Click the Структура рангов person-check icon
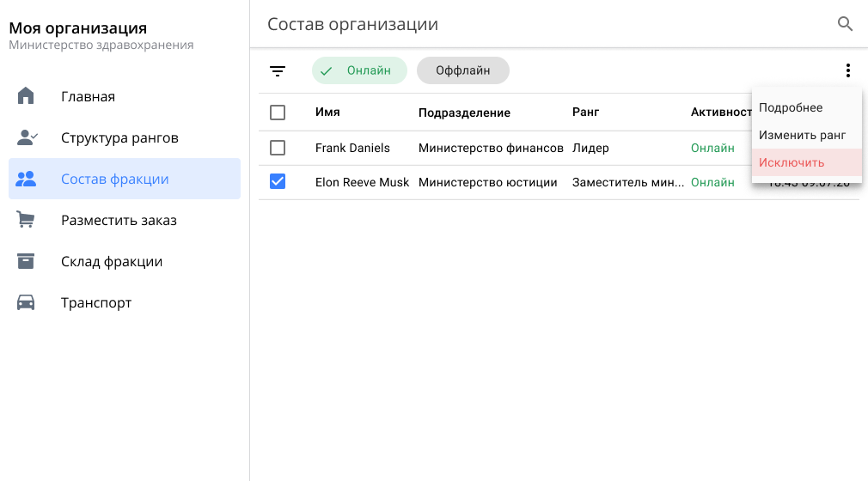868x481 pixels. tap(27, 137)
